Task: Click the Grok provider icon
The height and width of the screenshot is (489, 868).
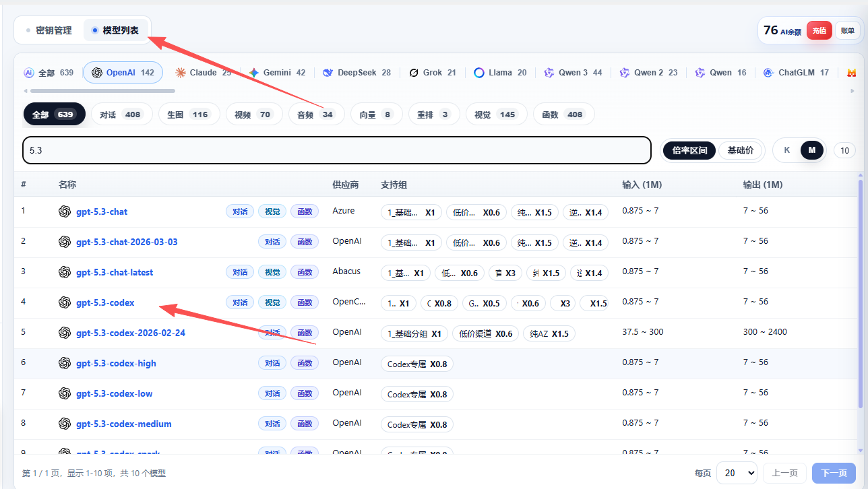Action: pos(414,73)
